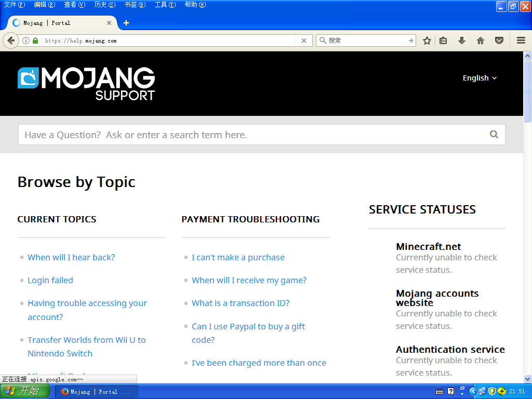Viewport: 532px width, 399px height.
Task: Open 'I've been charged more than once' link
Action: pos(259,363)
